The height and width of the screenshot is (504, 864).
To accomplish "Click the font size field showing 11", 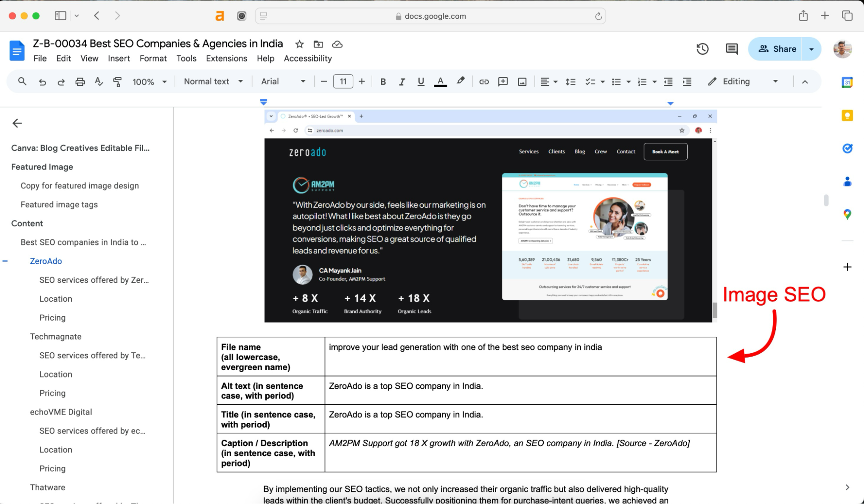I will click(343, 82).
